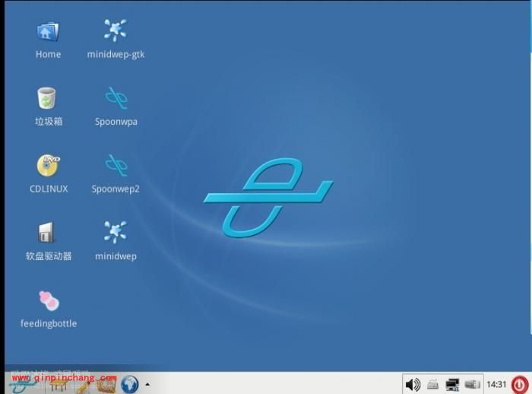Click the brush-shaped launcher in taskbar
Viewport: 532px width, 394px height.
tap(83, 386)
